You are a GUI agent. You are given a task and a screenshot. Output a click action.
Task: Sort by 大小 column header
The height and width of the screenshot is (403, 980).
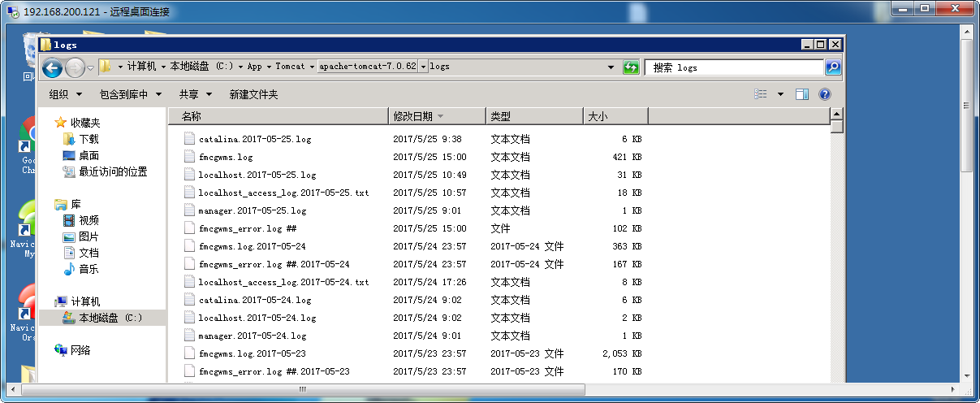click(x=615, y=117)
